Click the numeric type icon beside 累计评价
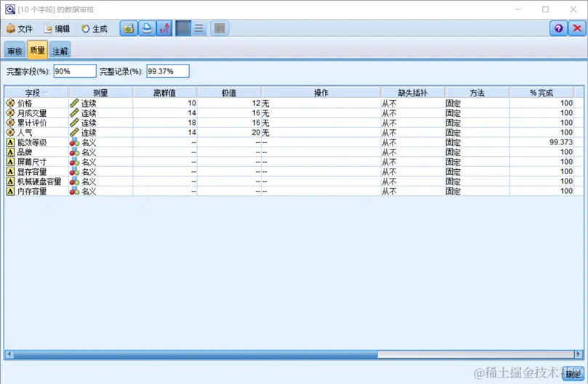This screenshot has width=588, height=384. coord(10,123)
